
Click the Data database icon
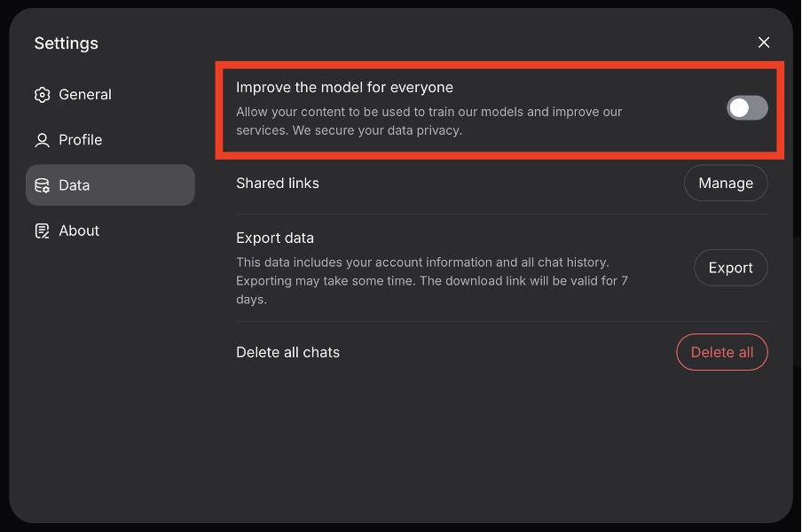pos(43,185)
